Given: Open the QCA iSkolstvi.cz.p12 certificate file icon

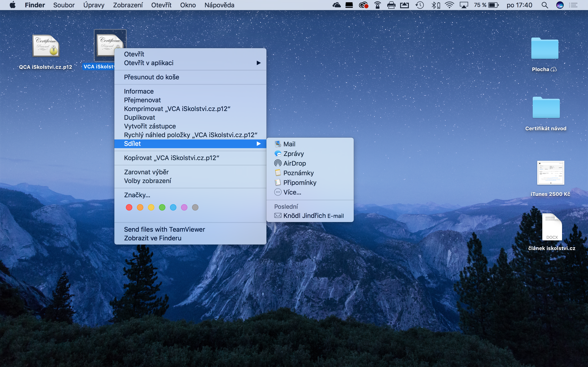Looking at the screenshot, I should point(46,46).
